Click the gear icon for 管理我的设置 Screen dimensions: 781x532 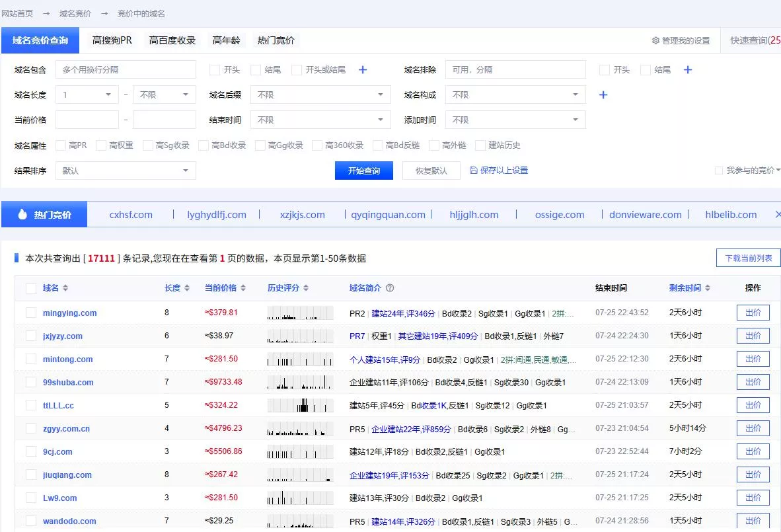pos(655,41)
